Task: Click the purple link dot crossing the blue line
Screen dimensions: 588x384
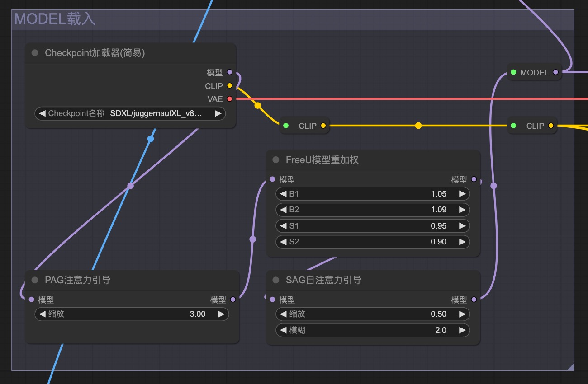Action: (x=130, y=186)
